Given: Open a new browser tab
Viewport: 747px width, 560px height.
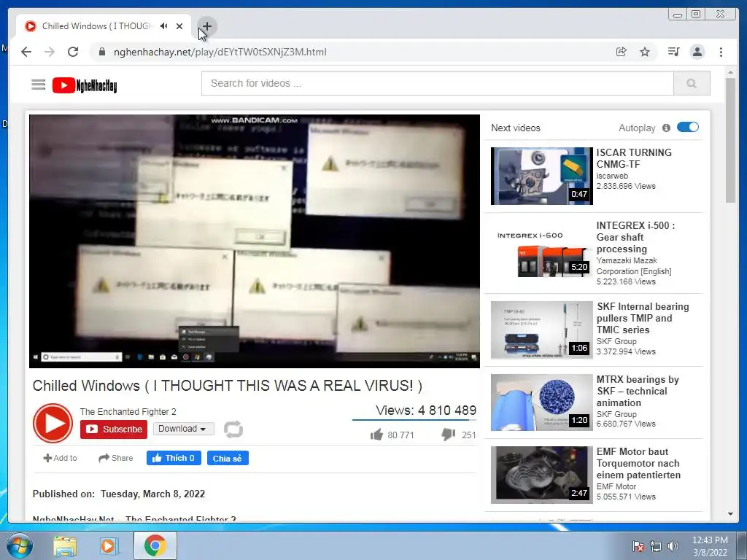Looking at the screenshot, I should pyautogui.click(x=207, y=26).
